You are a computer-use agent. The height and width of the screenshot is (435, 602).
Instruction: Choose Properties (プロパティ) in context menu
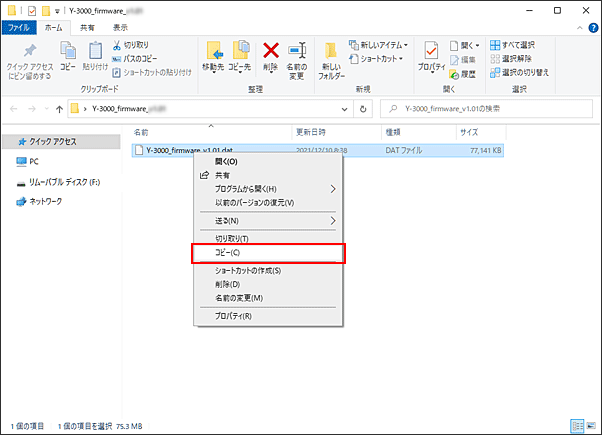click(x=233, y=316)
